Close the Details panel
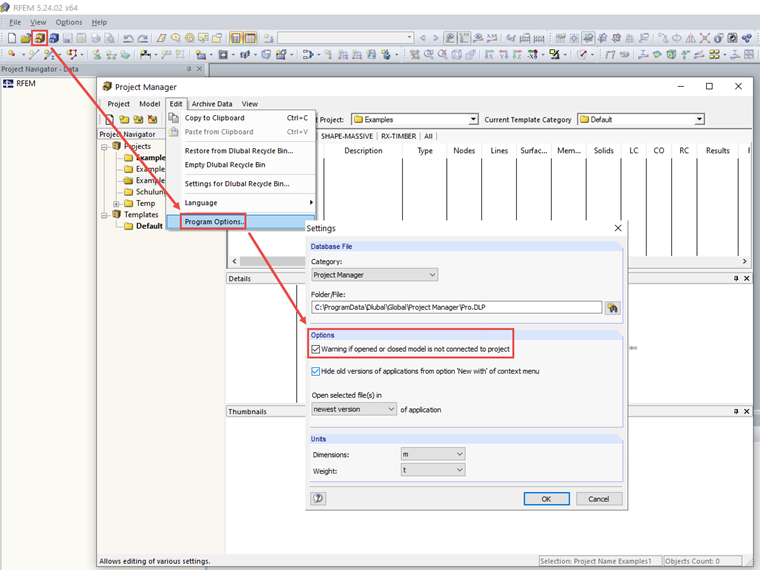760x570 pixels. [746, 278]
